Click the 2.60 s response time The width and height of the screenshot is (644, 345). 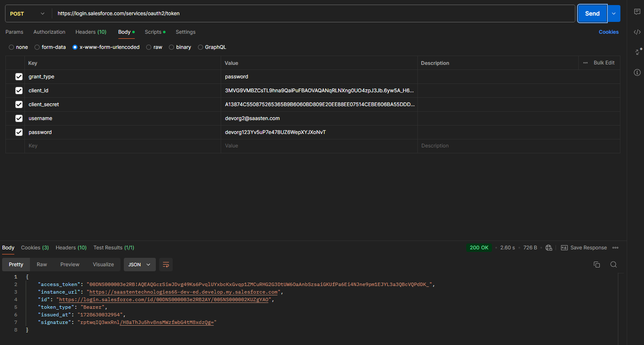[508, 248]
